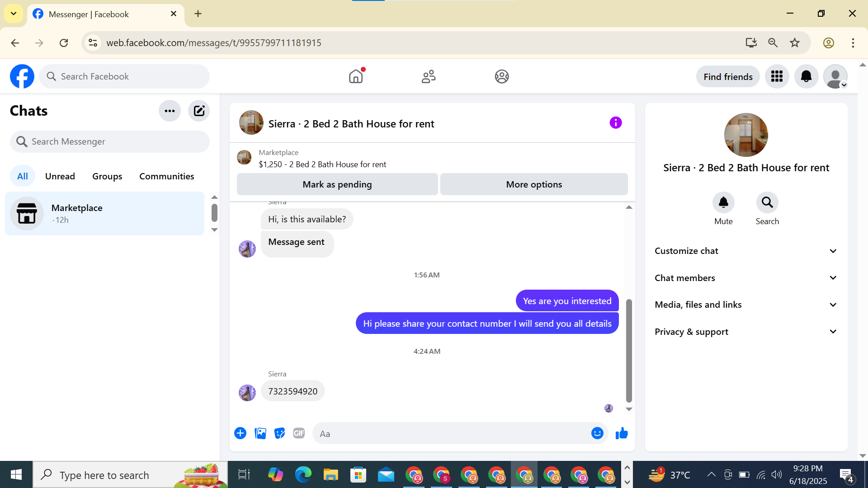
Task: Open conversation information icon
Action: click(615, 123)
